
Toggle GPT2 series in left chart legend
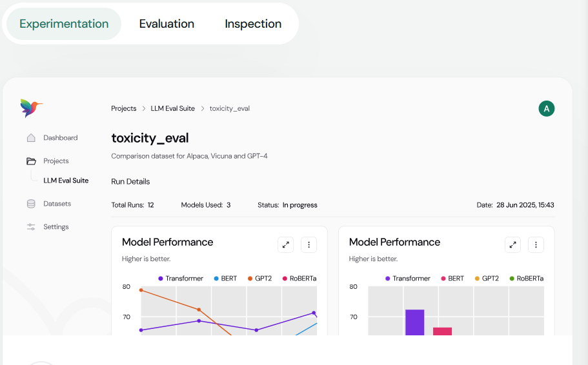259,279
